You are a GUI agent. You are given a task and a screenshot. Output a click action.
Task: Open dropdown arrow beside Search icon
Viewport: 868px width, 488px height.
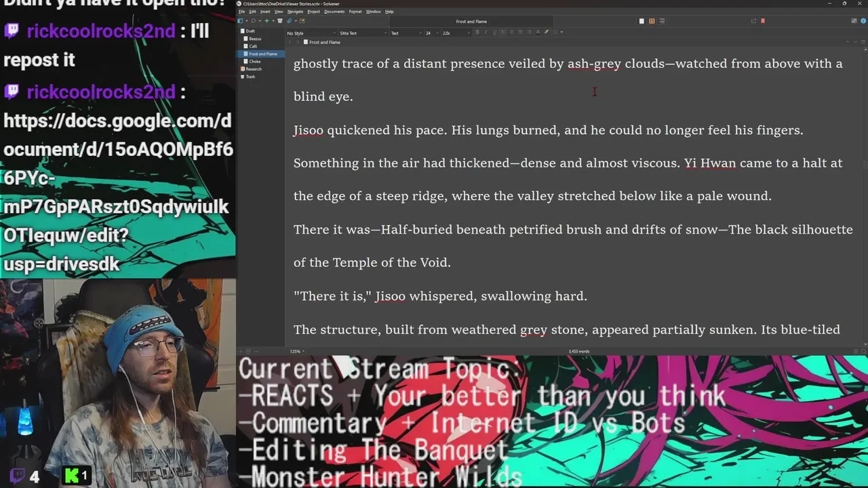tap(260, 21)
